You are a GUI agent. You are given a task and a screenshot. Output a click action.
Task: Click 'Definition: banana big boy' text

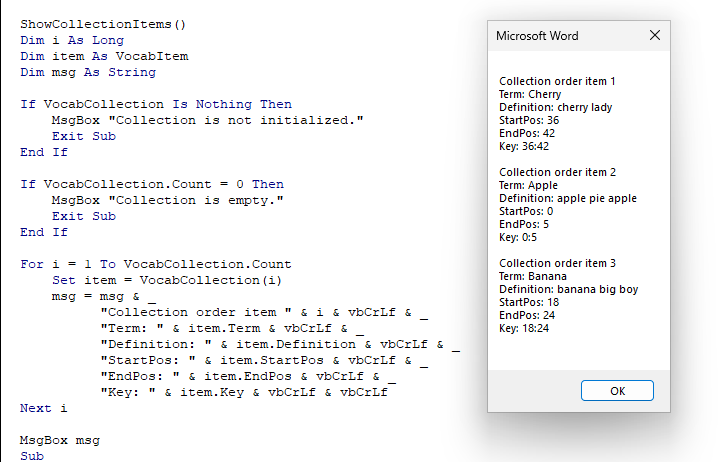coord(569,289)
